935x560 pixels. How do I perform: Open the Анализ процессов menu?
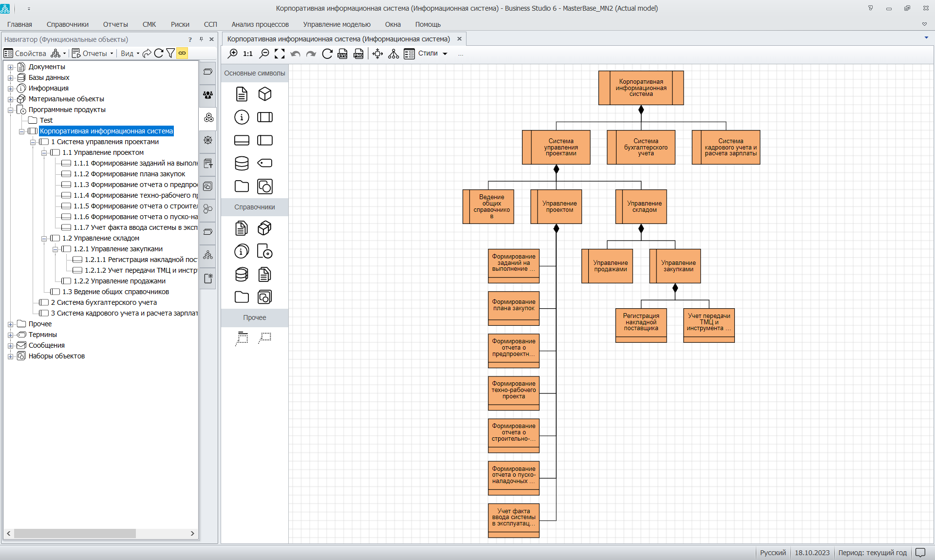coord(260,24)
